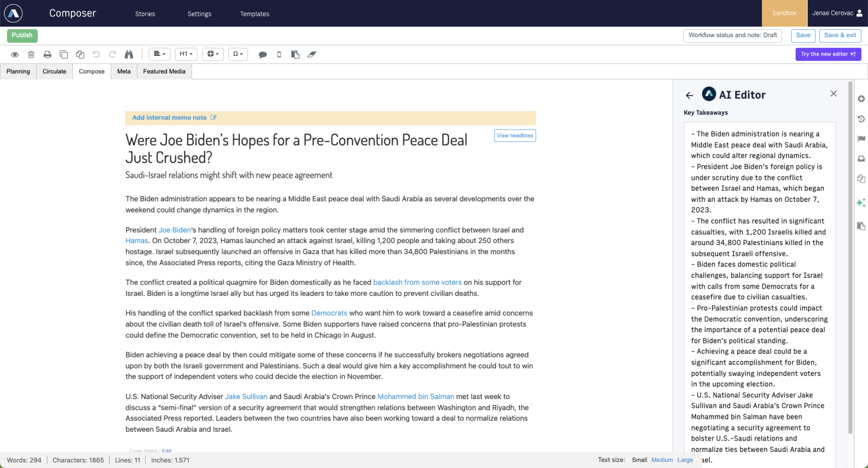
Task: Click the Words: 294 status entry
Action: (x=24, y=460)
